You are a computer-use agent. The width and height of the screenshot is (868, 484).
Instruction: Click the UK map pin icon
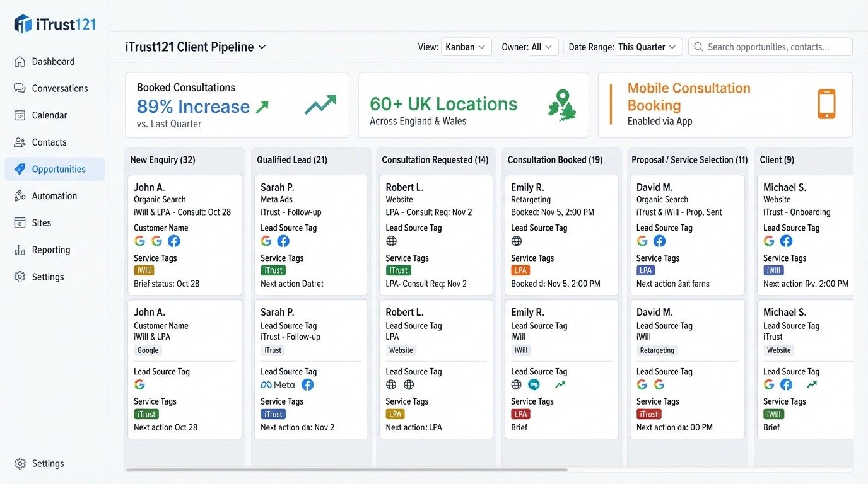(x=561, y=105)
